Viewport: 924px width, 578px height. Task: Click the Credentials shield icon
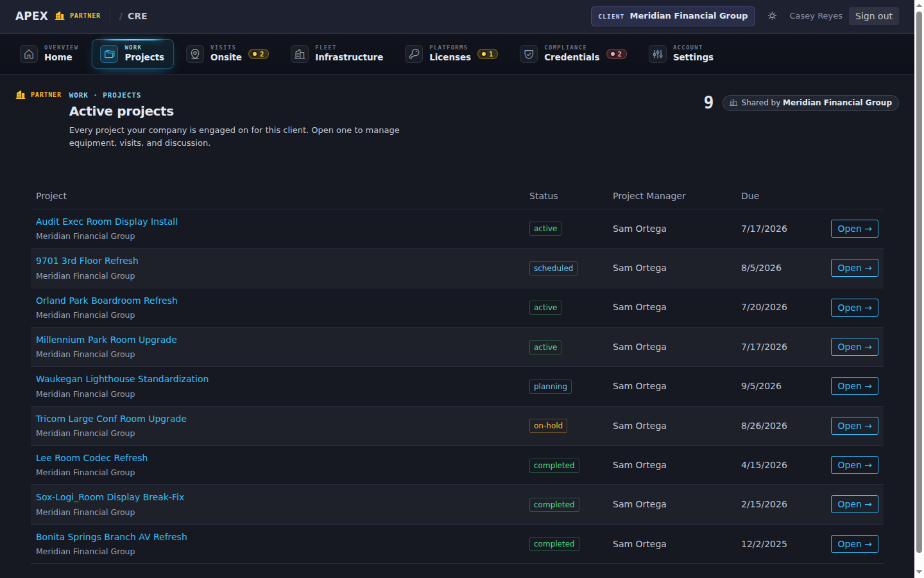click(529, 54)
